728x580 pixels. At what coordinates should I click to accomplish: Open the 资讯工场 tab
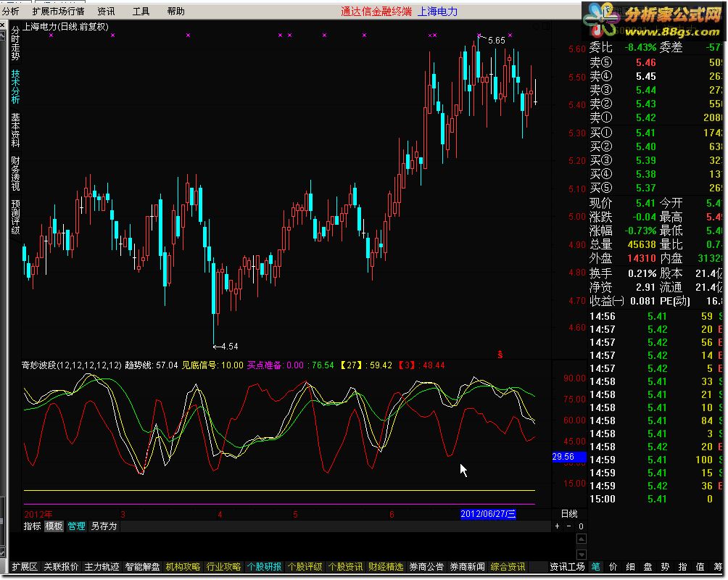[567, 566]
